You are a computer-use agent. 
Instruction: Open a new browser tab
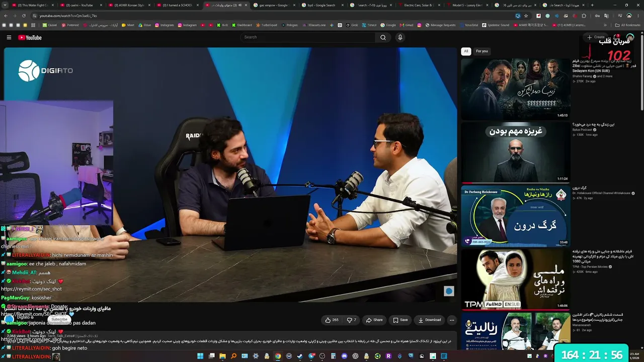coord(592,5)
